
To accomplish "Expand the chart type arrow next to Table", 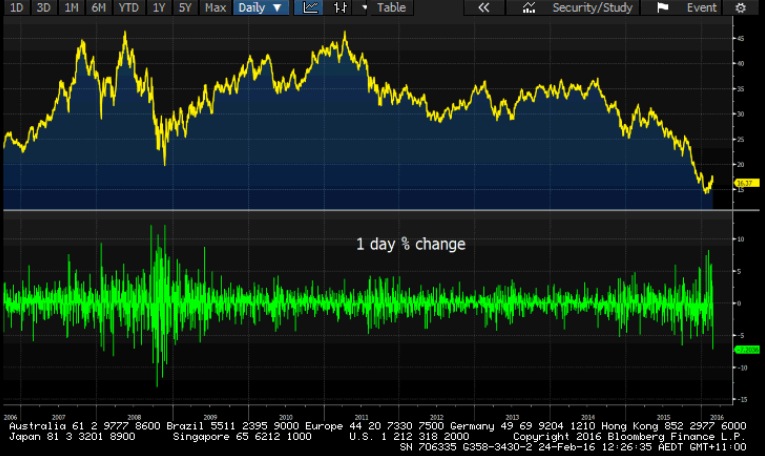I will point(363,8).
